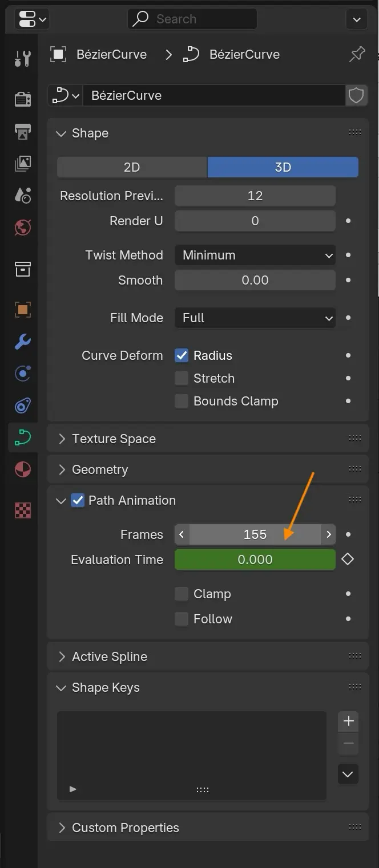Enable the Stretch checkbox
This screenshot has height=868, width=379.
point(182,378)
